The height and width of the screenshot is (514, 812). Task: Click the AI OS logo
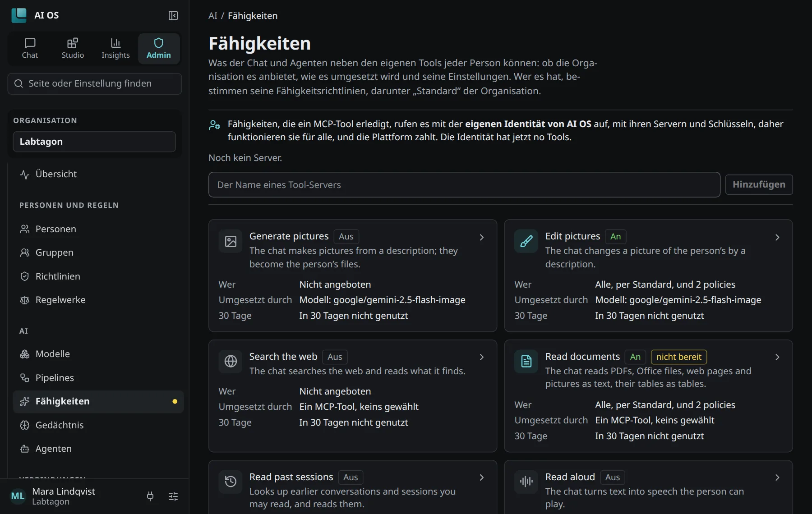point(19,15)
